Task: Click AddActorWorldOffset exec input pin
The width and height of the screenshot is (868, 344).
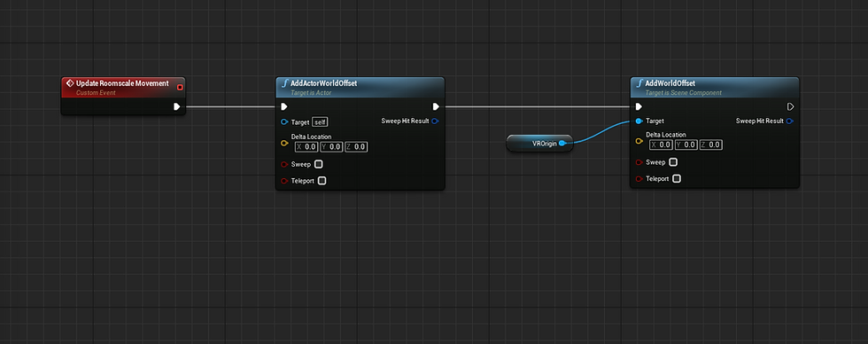Action: [x=284, y=106]
